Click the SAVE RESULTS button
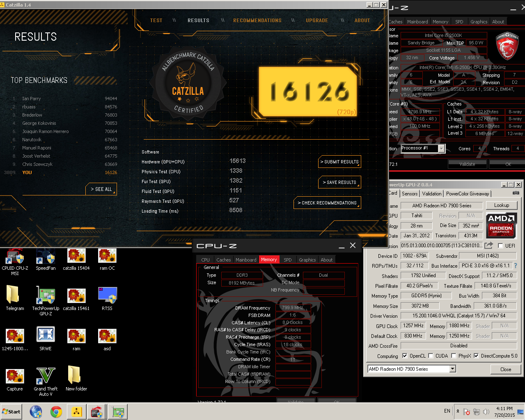The width and height of the screenshot is (525, 420). click(340, 182)
